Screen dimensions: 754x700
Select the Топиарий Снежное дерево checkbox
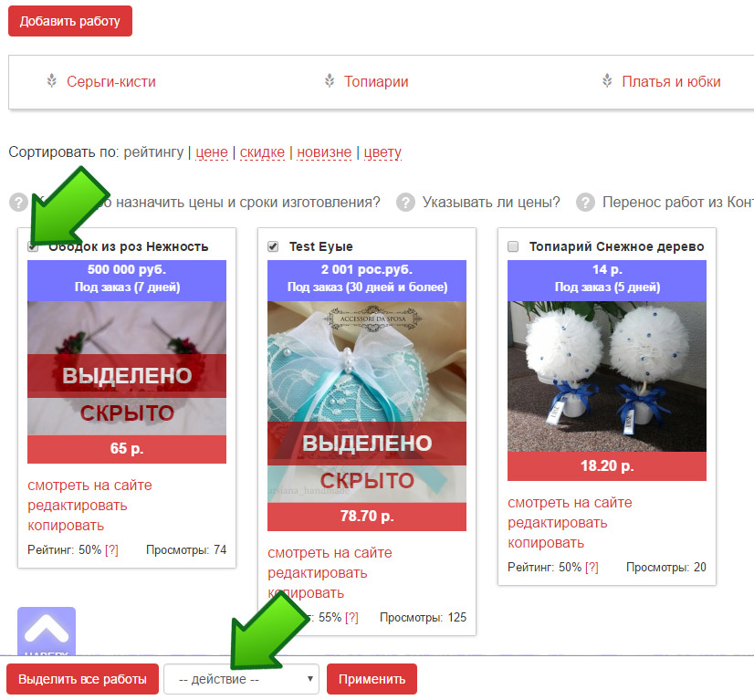coord(513,246)
